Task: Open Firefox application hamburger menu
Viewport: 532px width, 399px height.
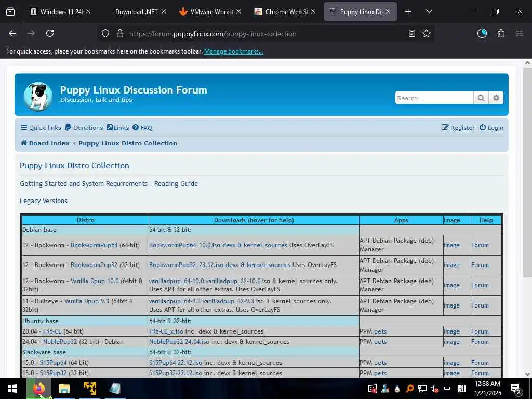Action: 520,33
